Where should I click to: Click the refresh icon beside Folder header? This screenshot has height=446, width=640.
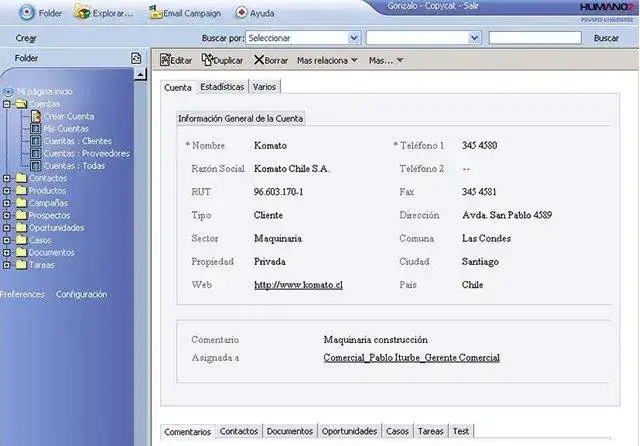point(136,58)
